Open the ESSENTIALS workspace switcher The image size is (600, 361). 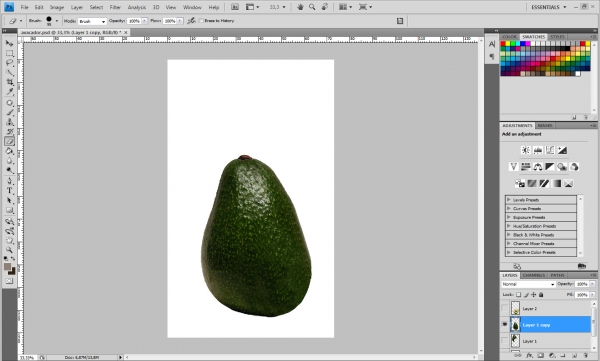coord(549,7)
